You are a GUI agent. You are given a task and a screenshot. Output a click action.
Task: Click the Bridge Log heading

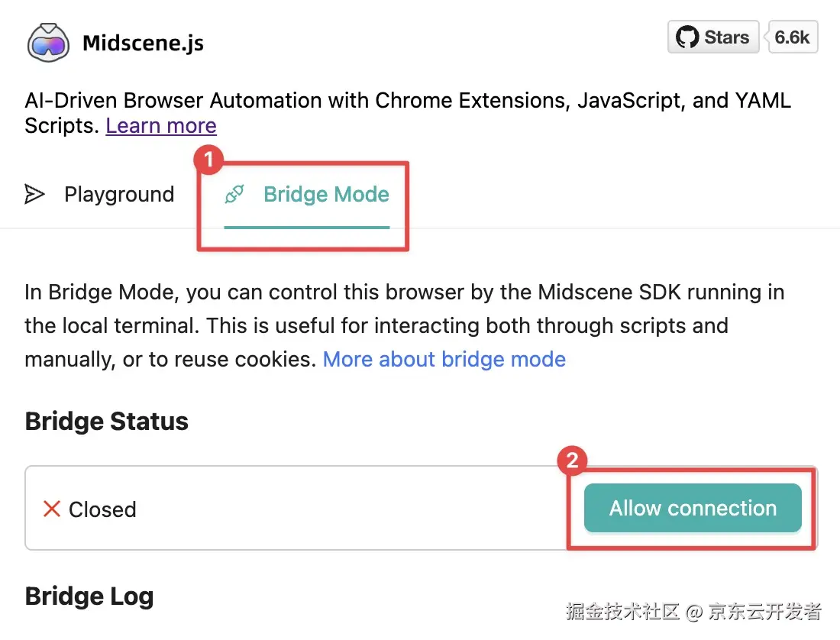coord(89,596)
